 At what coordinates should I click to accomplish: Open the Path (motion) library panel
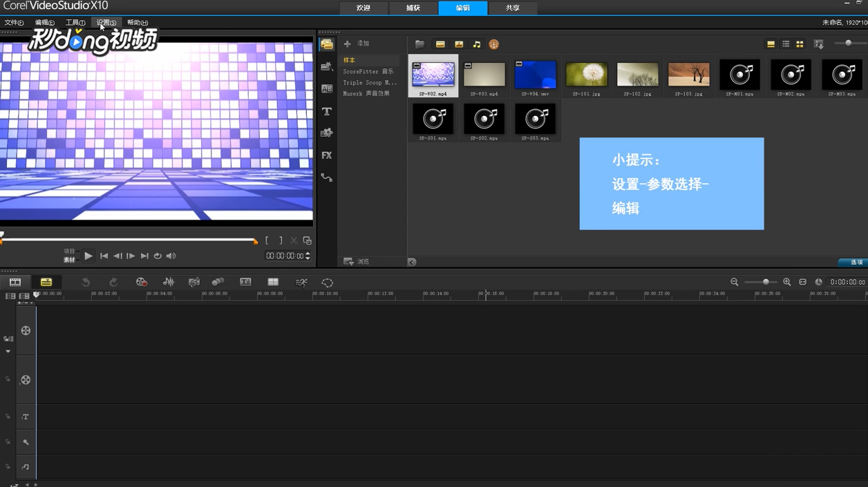coord(327,178)
